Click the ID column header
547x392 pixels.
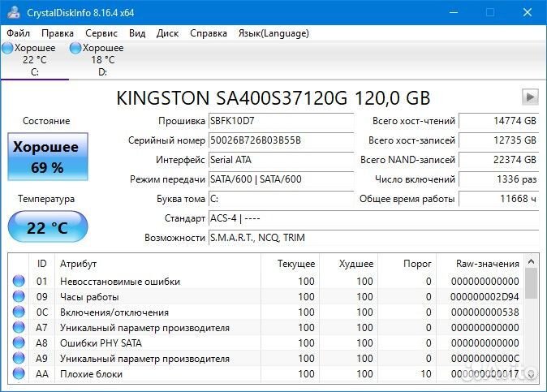[41, 264]
